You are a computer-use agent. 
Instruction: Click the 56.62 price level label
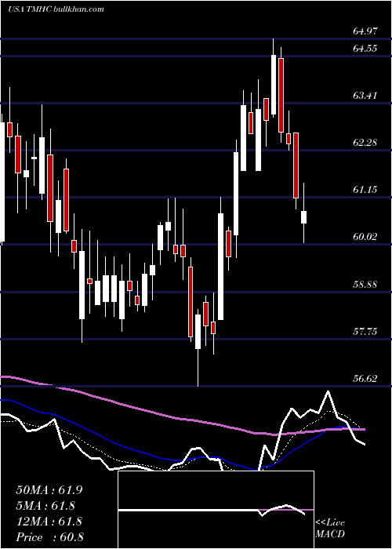coord(365,379)
